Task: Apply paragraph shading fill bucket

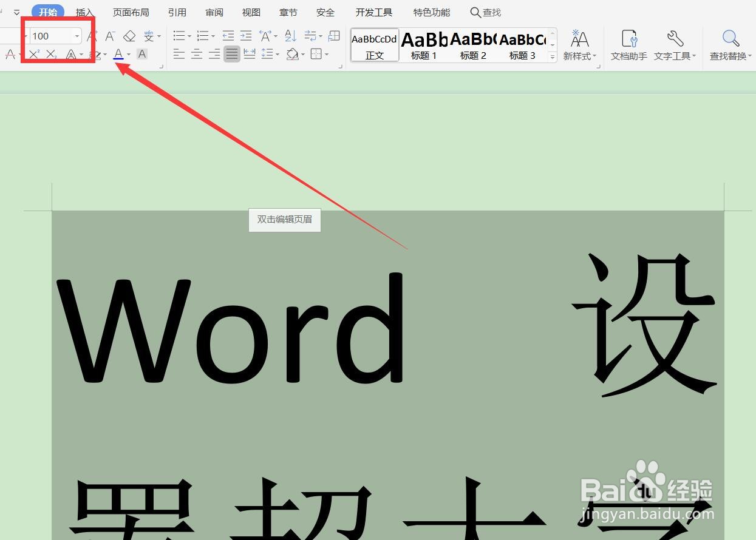Action: click(293, 55)
